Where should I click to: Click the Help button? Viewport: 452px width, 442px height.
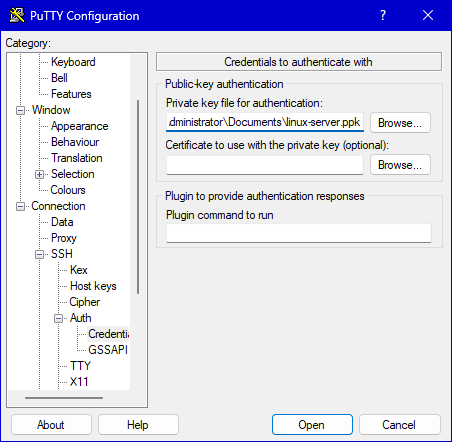coord(138,425)
